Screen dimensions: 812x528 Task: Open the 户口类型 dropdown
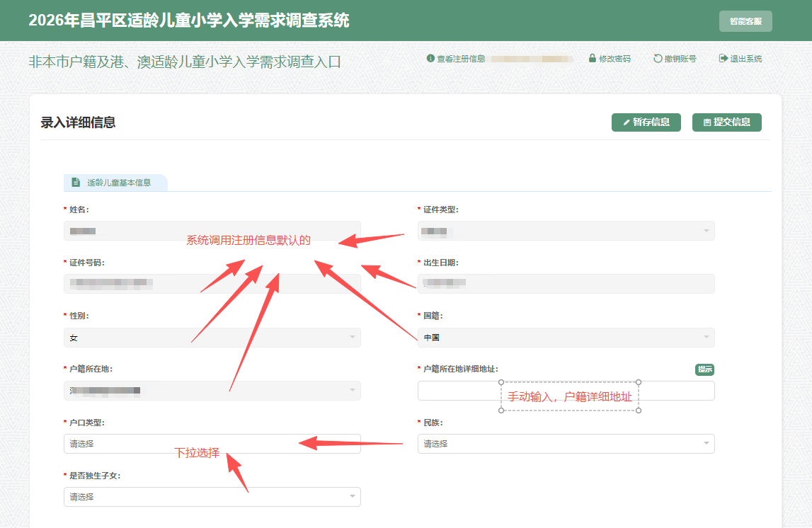212,444
